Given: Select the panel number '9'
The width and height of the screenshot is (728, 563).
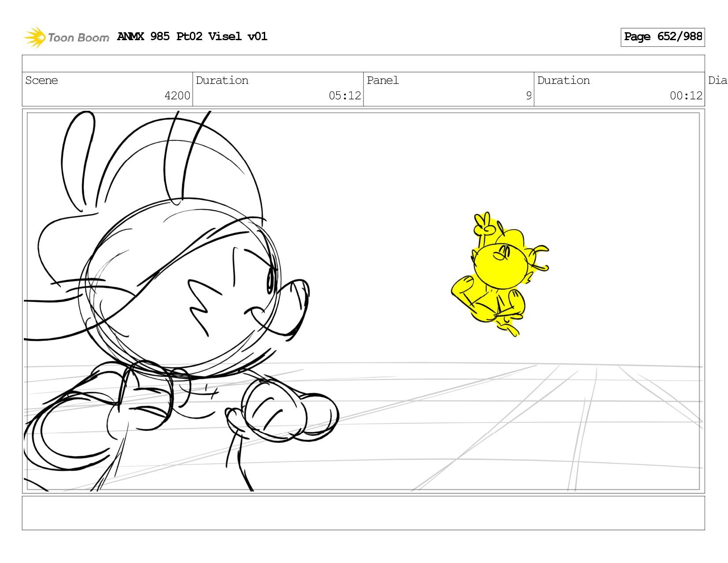Looking at the screenshot, I should coord(529,95).
